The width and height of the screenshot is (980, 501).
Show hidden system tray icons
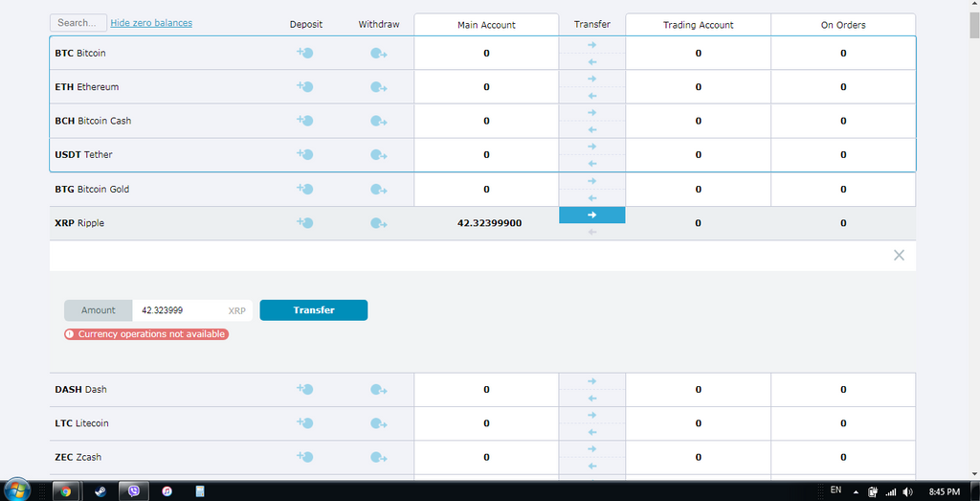pyautogui.click(x=856, y=491)
